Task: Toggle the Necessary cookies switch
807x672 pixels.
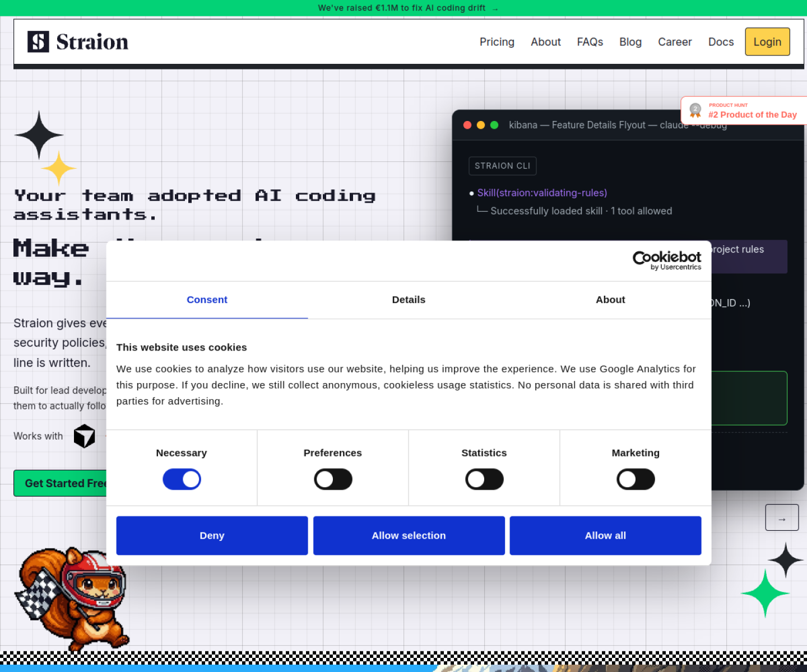Action: [182, 479]
